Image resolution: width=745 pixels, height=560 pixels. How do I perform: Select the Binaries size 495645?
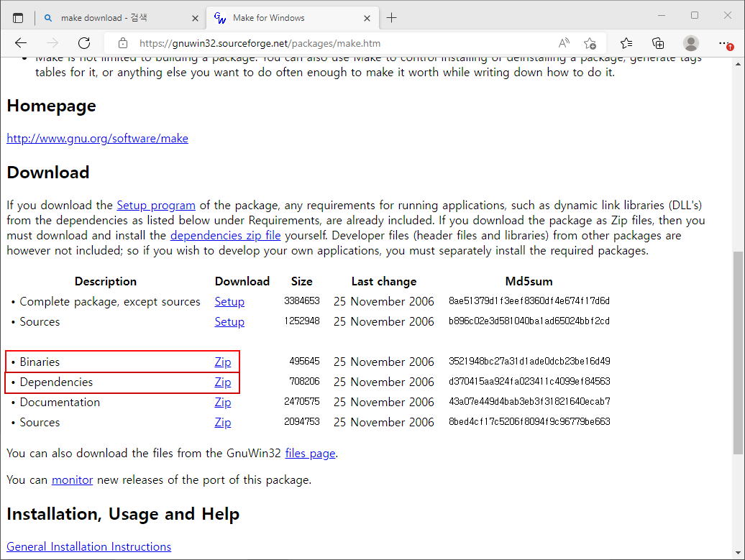304,361
